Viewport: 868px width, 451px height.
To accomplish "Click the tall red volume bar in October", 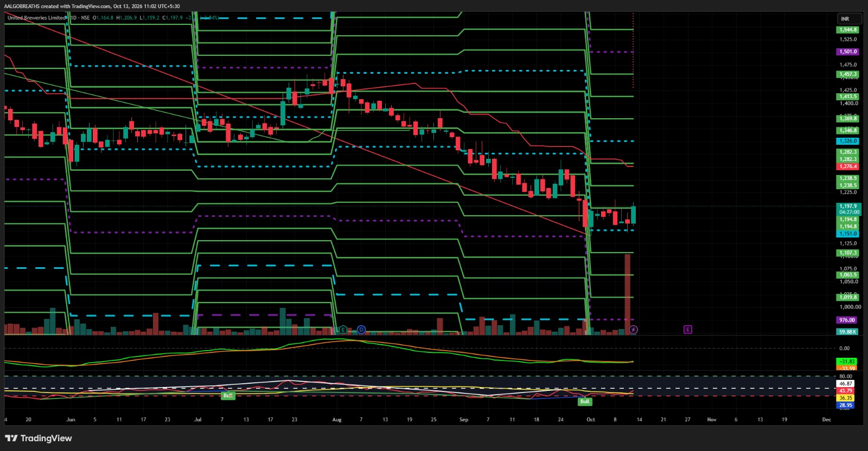I will point(628,294).
